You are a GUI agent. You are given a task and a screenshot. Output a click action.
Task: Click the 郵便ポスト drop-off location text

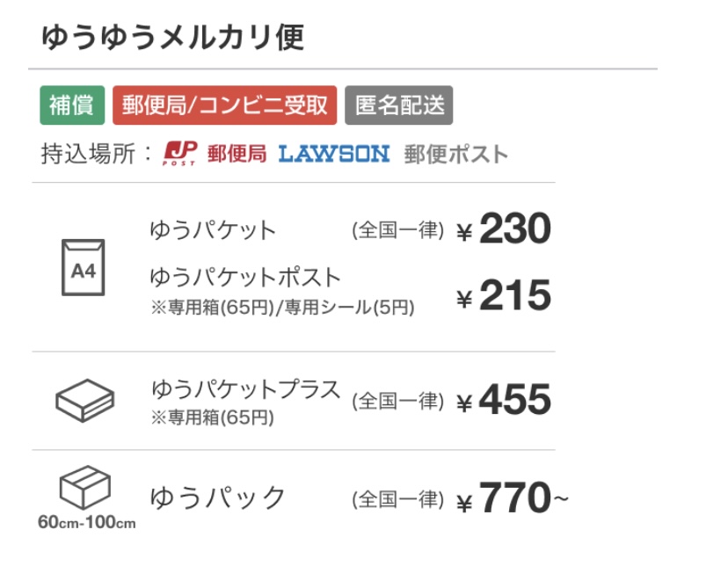[x=455, y=155]
